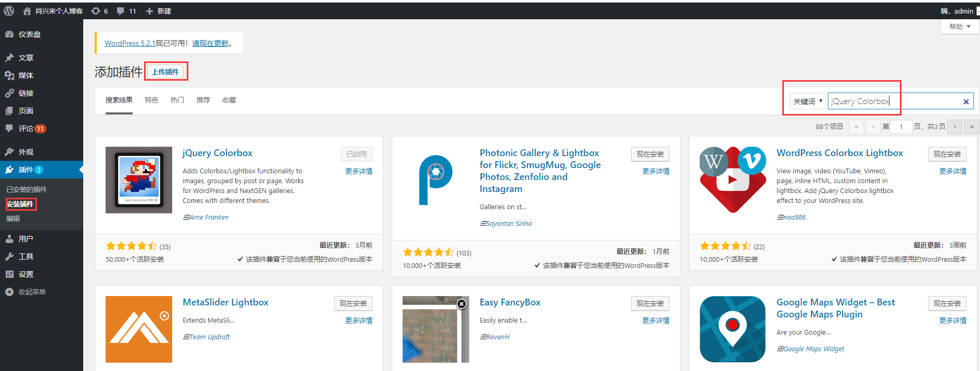Open Google Maps Widget plugin title
Viewport: 980px width, 371px height.
tap(836, 308)
